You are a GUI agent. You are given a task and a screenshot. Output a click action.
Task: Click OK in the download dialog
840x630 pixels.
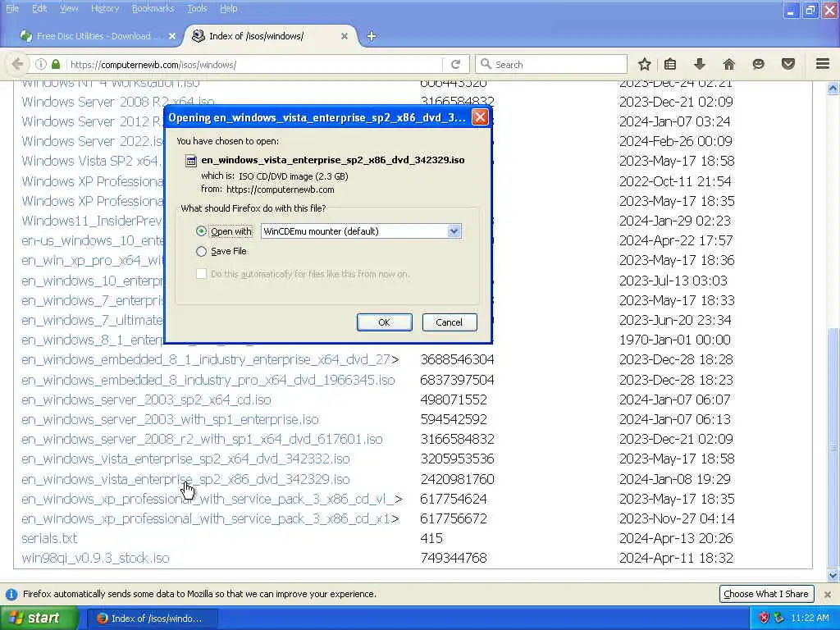pos(384,322)
